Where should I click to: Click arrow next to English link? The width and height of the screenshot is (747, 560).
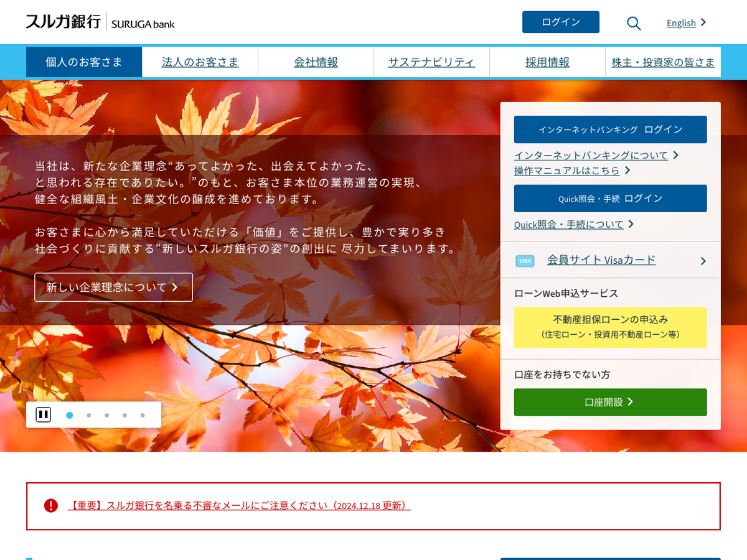703,22
